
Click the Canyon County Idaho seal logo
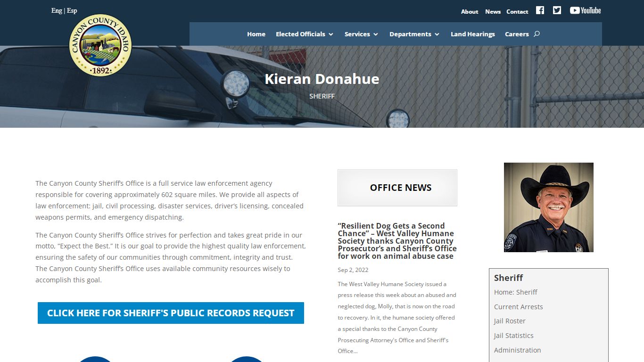pyautogui.click(x=100, y=45)
